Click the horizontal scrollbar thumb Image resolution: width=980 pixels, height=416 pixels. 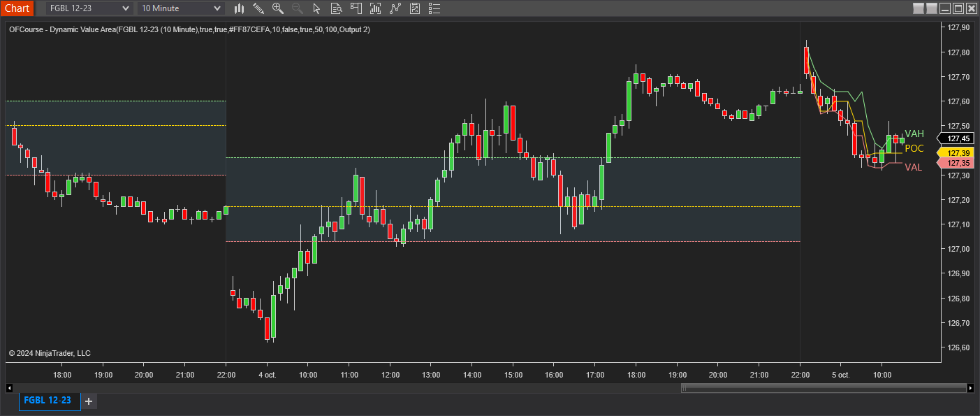(824, 387)
